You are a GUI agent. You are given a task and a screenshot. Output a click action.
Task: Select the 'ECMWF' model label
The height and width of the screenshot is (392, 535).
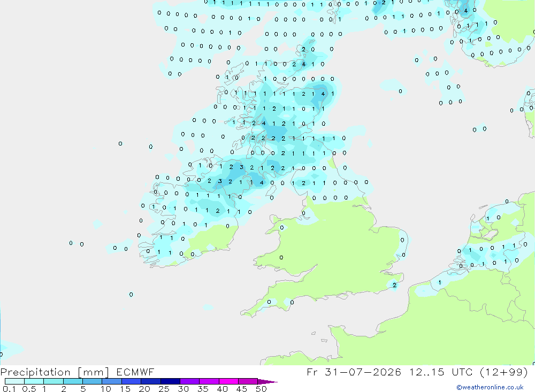[x=135, y=372]
